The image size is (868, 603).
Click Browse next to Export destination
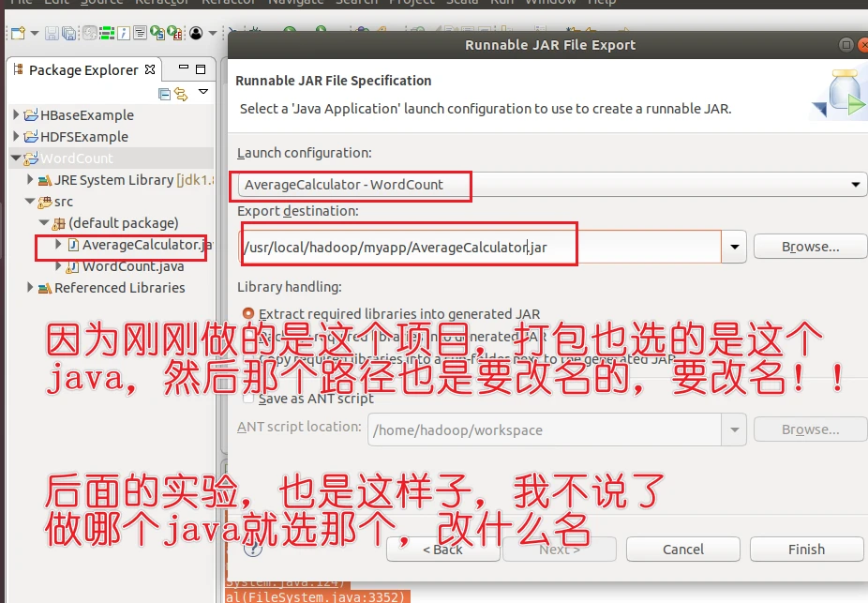(x=810, y=247)
